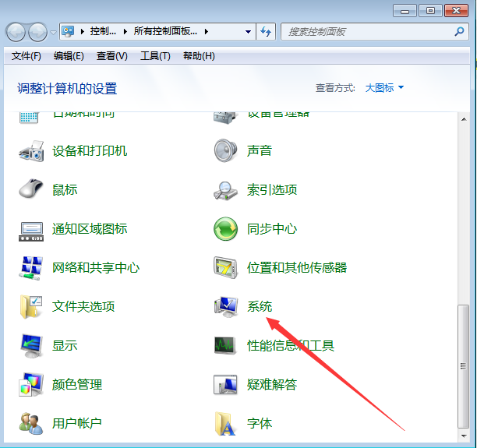Click the refresh button beside address bar
Screen dimensions: 477x448
tap(266, 31)
